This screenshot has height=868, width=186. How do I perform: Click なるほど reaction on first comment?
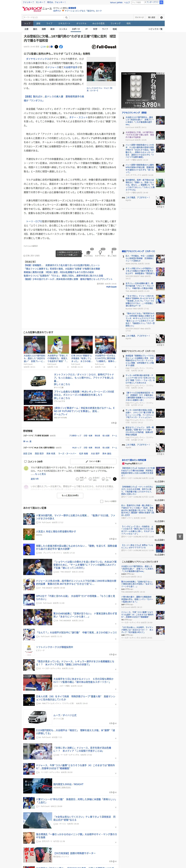coord(94,479)
